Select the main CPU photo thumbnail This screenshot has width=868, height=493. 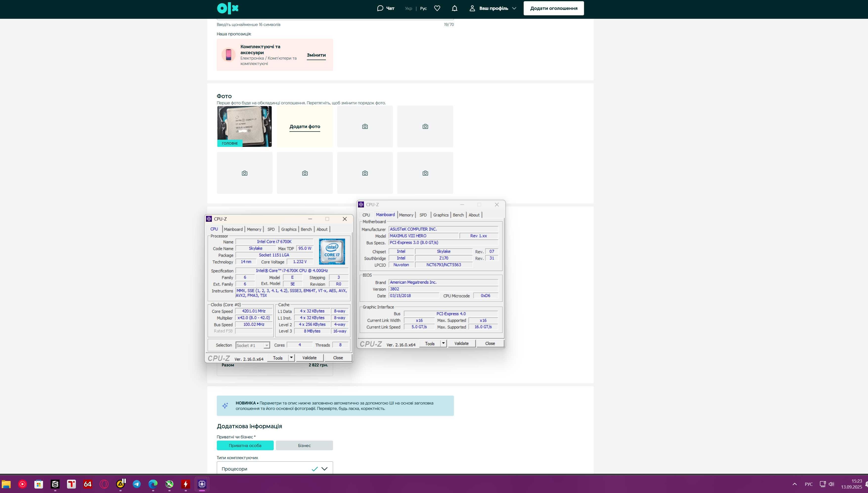tap(245, 127)
